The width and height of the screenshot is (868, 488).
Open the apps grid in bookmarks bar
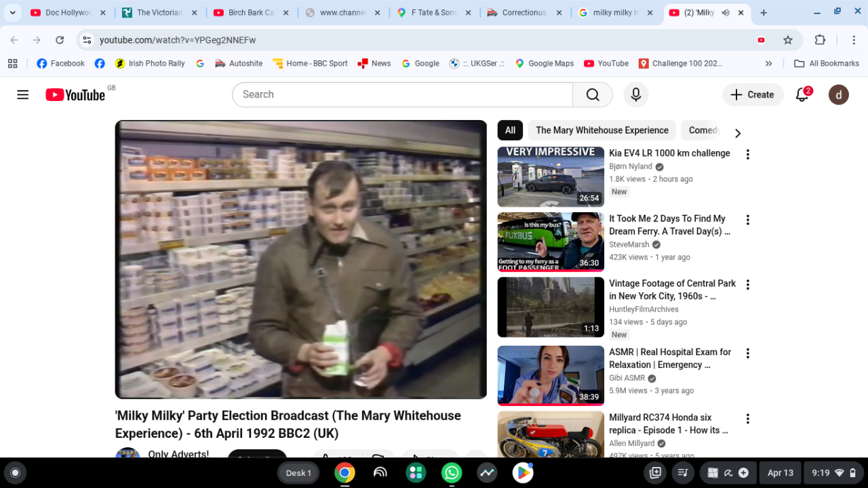(x=12, y=63)
